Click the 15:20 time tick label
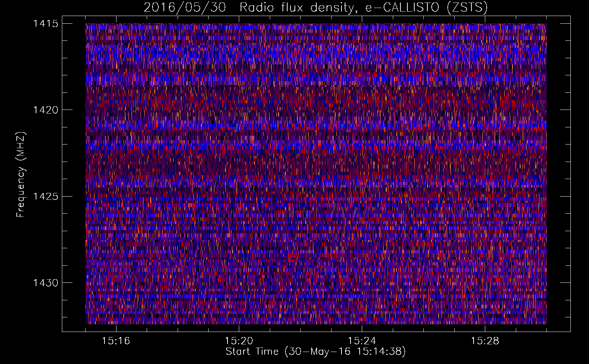The height and width of the screenshot is (364, 589). (x=239, y=341)
